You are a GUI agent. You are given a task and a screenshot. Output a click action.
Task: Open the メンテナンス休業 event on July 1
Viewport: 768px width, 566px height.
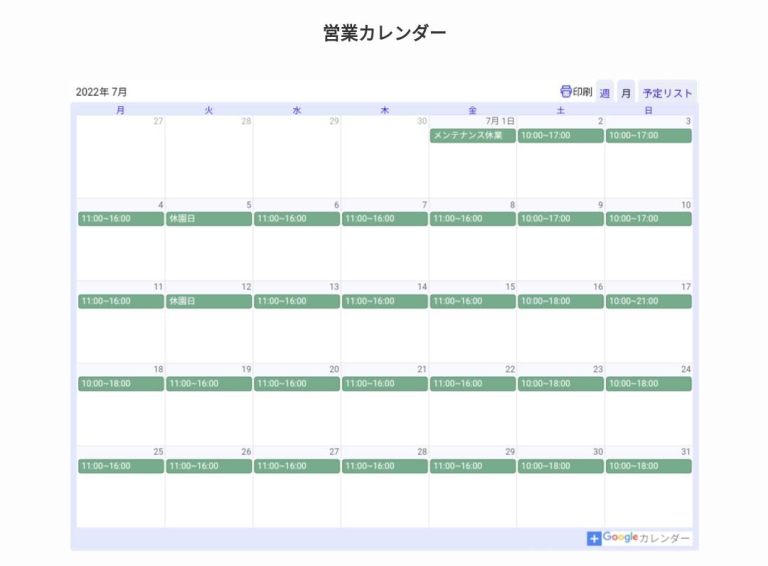[472, 136]
